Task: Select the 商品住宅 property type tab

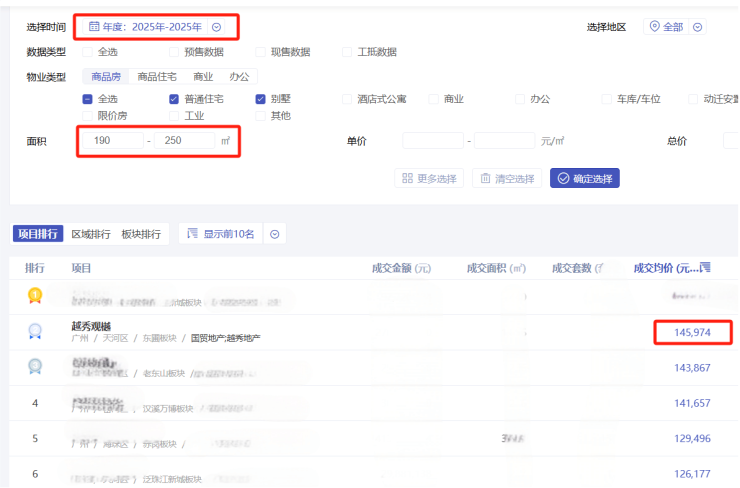Action: (157, 76)
